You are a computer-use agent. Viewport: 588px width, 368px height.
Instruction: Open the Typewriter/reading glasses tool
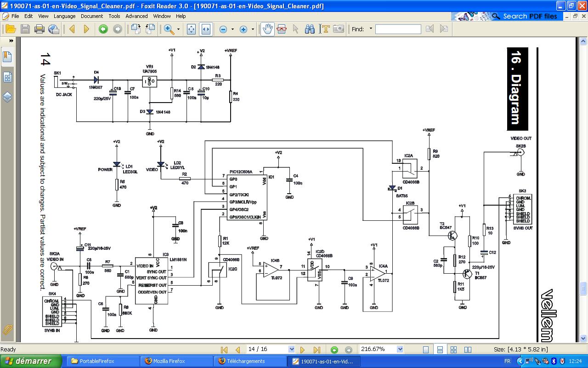282,29
